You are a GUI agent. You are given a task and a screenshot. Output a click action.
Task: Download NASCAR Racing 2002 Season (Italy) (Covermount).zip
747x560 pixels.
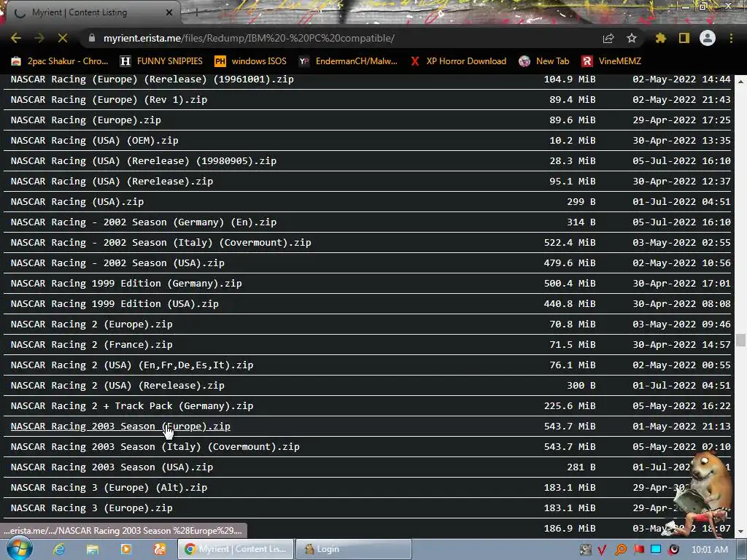(160, 243)
